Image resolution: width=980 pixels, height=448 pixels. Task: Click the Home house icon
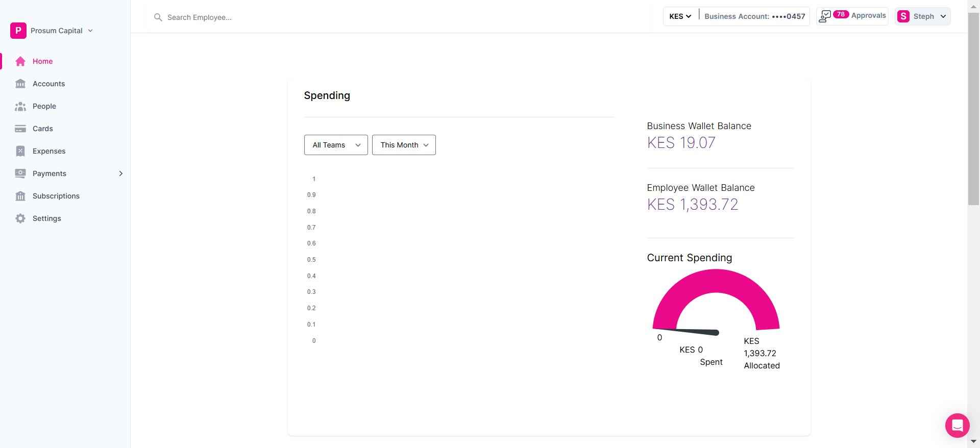pos(20,61)
